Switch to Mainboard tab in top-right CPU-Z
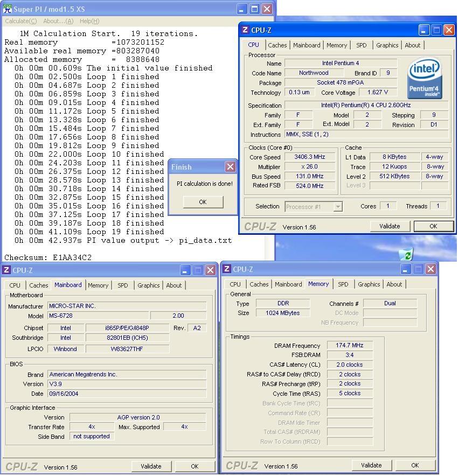This screenshot has height=476, width=458. 307,45
